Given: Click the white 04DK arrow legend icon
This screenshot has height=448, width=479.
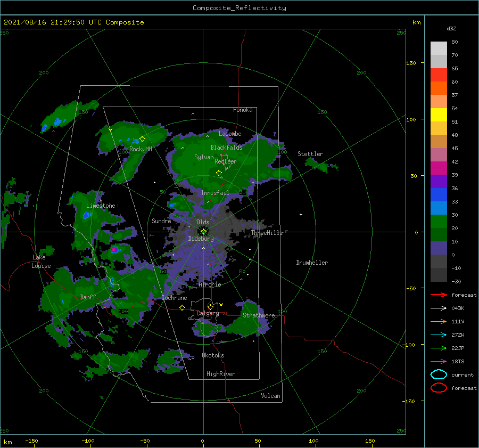Looking at the screenshot, I should pyautogui.click(x=439, y=308).
